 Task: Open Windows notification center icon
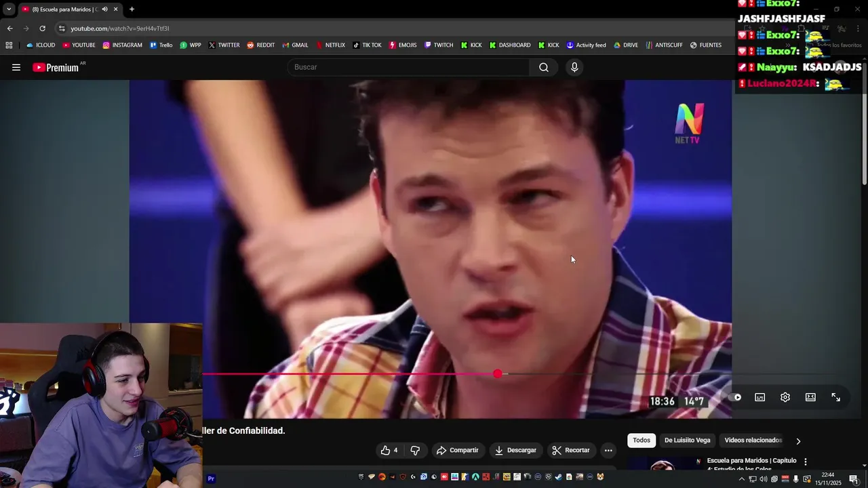[854, 479]
